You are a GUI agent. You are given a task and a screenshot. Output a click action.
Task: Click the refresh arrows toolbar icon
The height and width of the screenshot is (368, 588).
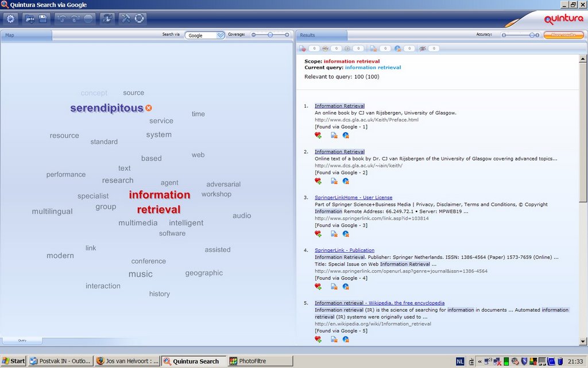point(107,19)
